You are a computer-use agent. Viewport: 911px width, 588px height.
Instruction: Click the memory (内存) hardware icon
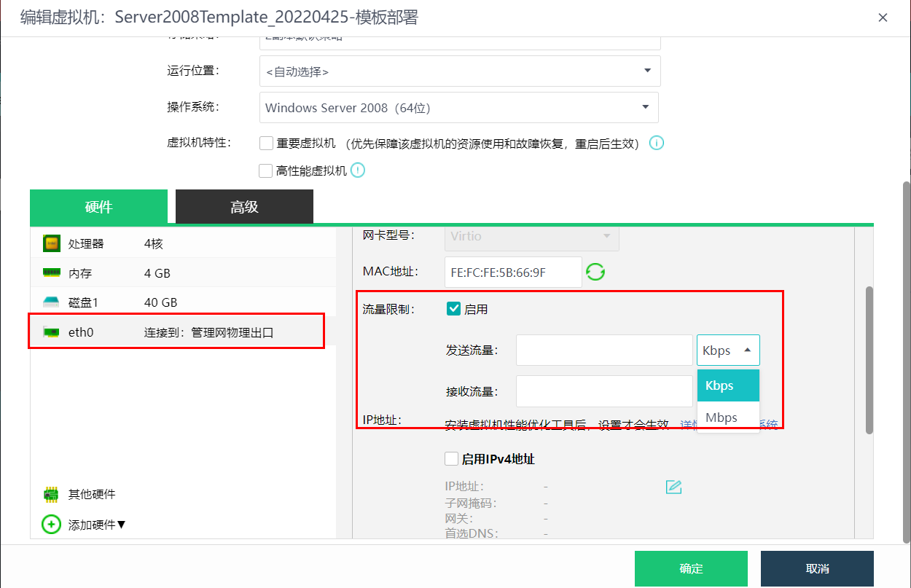pyautogui.click(x=51, y=273)
